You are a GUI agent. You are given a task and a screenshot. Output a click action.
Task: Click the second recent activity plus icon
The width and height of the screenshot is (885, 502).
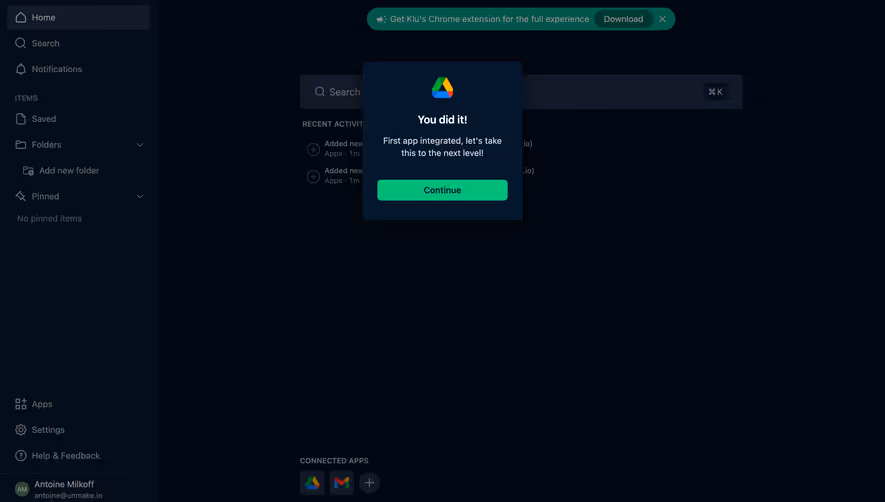(313, 177)
